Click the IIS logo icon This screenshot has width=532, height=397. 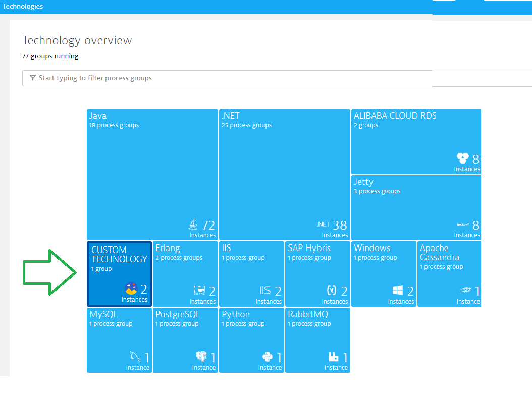coord(265,291)
